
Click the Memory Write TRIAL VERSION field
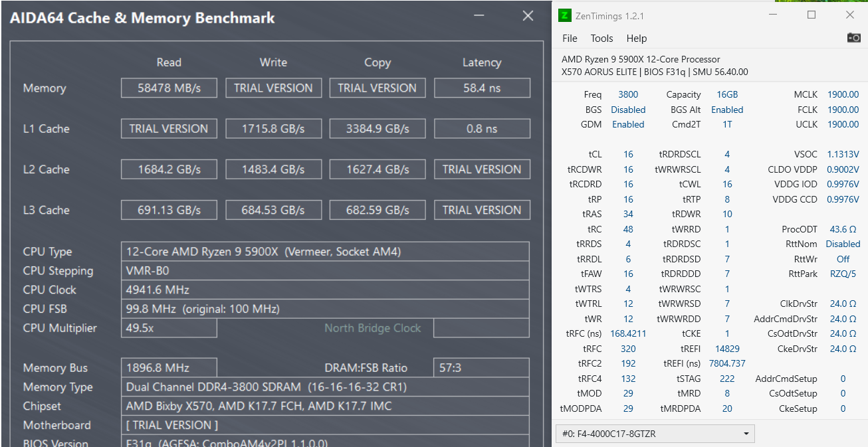[273, 88]
